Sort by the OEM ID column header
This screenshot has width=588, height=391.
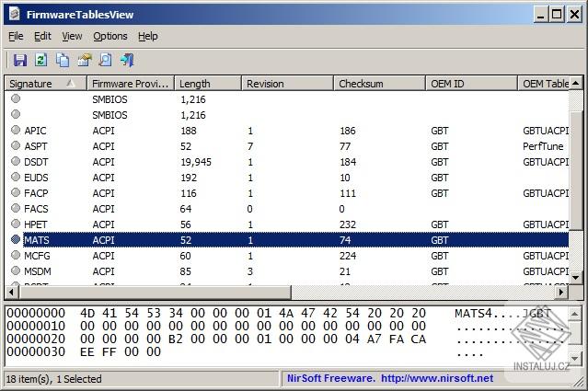(471, 83)
